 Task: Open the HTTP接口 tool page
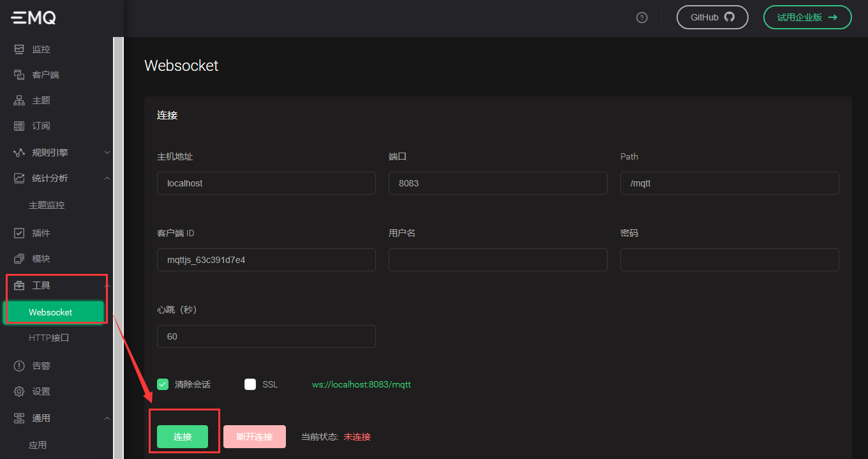coord(47,337)
